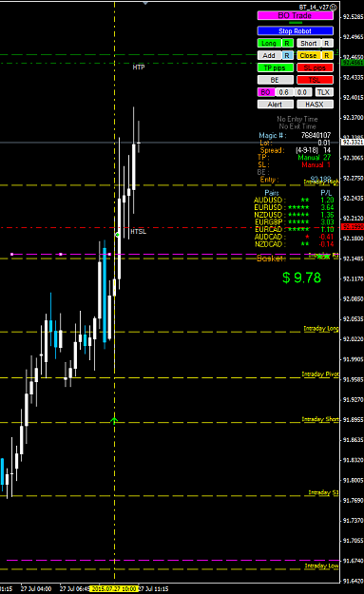Click the Intraday Long level label

[321, 328]
